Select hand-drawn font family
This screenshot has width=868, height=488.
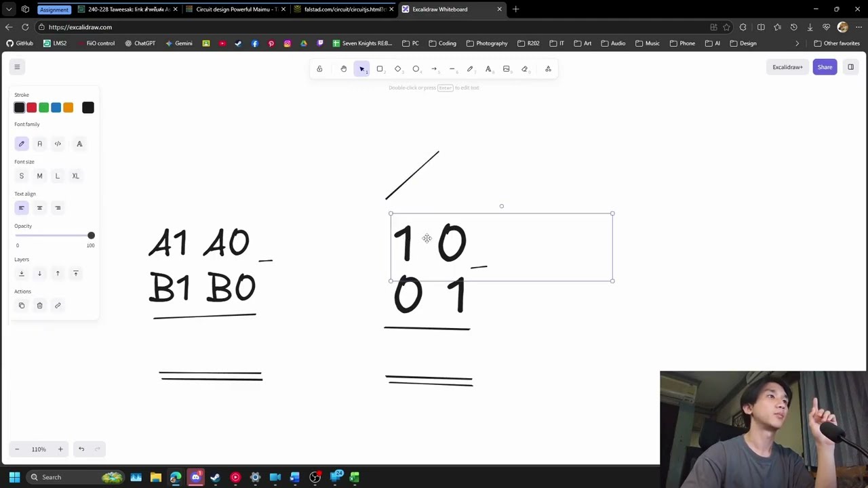coord(21,144)
